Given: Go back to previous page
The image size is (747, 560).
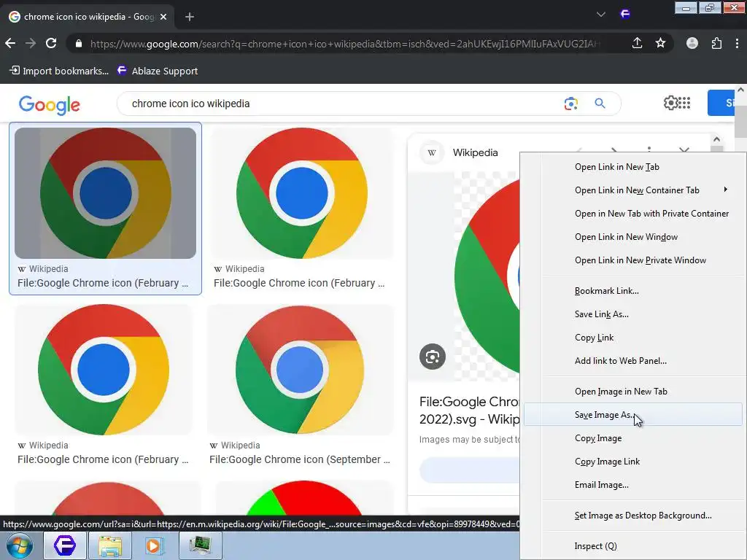Looking at the screenshot, I should point(10,43).
